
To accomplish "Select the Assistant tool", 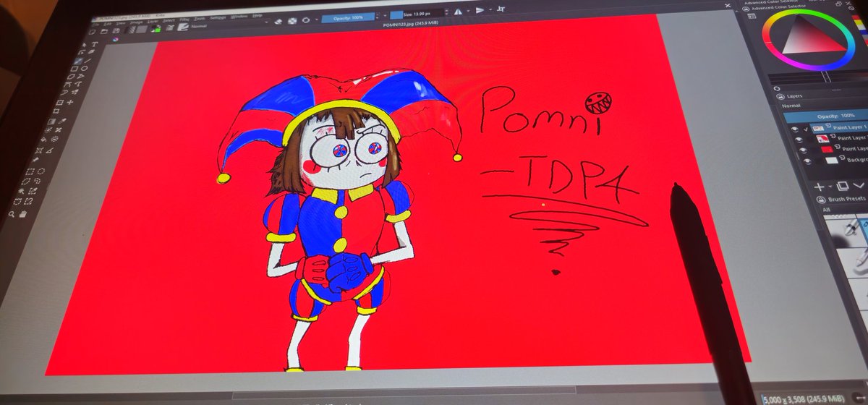I will tap(39, 150).
